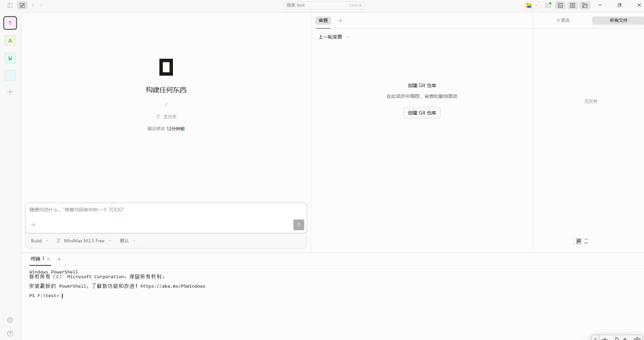Open settings gear in the sidebar
This screenshot has width=644, height=340.
[10, 320]
